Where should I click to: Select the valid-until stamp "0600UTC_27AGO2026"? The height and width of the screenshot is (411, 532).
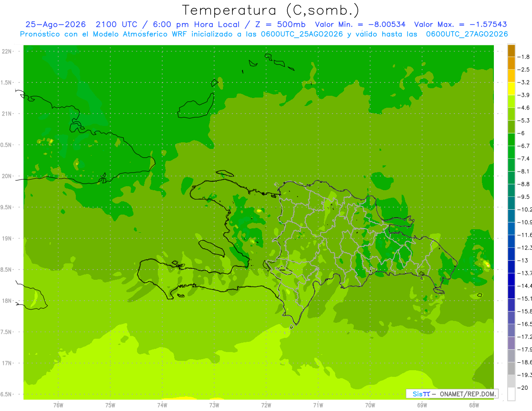tap(466, 34)
